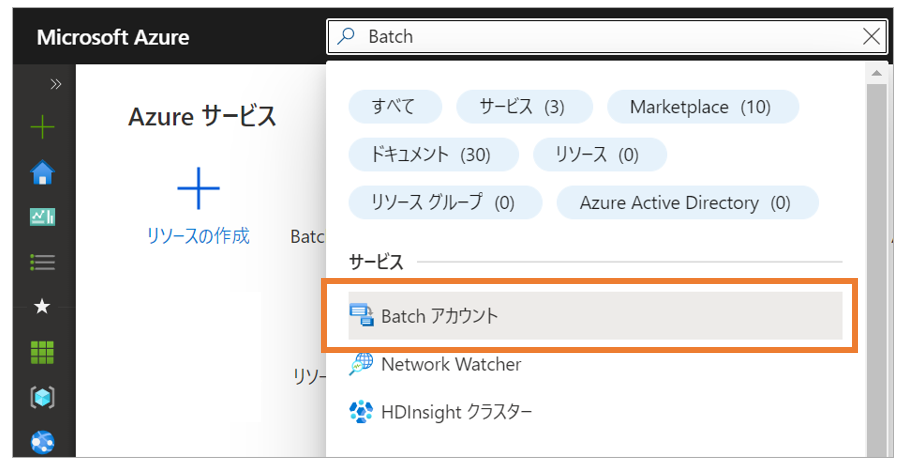Click the scrollbar up arrow in results
This screenshot has width=903, height=471.
click(x=877, y=73)
